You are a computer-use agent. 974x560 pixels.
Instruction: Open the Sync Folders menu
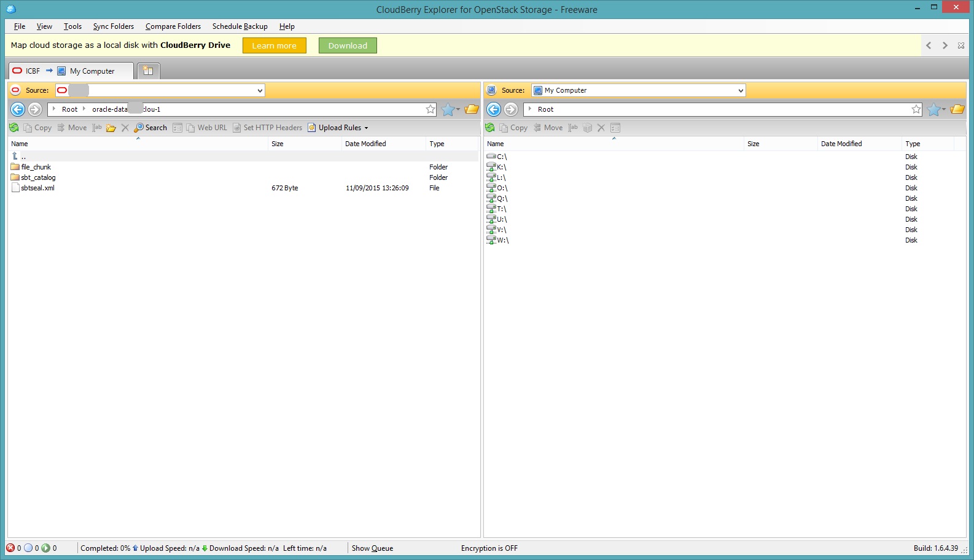[114, 26]
